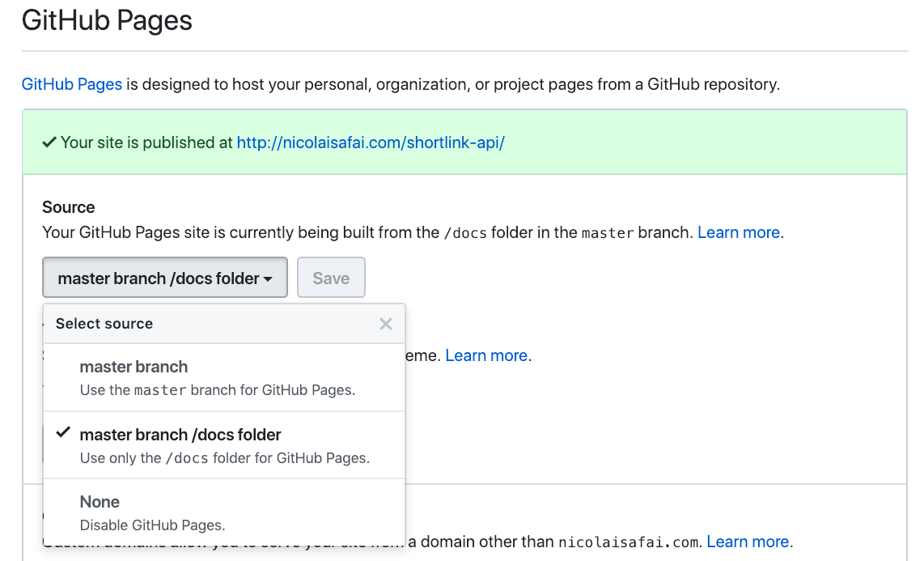
Task: Open Learn more link after the master branch sentence
Action: pyautogui.click(x=739, y=232)
